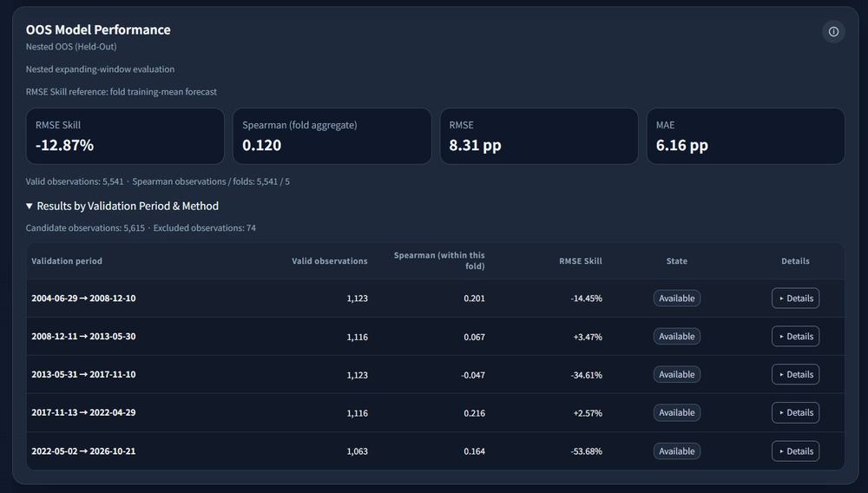Viewport: 868px width, 493px height.
Task: Select period text 2017-11-13 → 2022-04-29
Action: coord(83,413)
